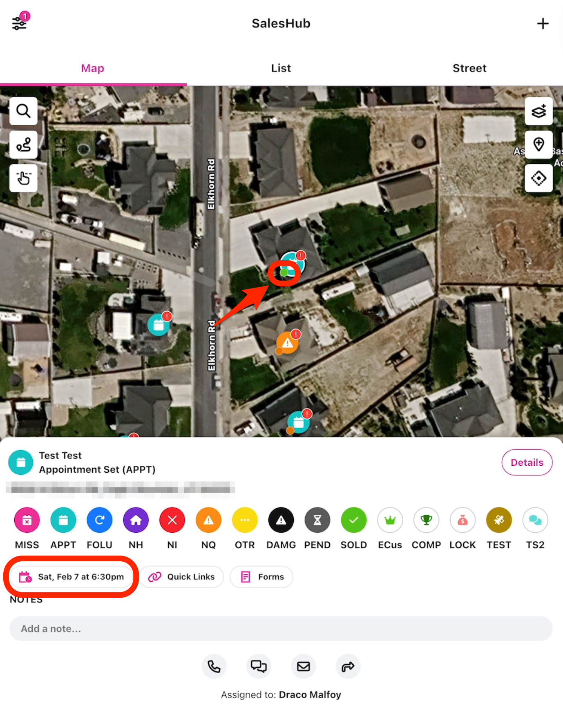The height and width of the screenshot is (728, 563).
Task: Set status to SOLD
Action: (353, 520)
